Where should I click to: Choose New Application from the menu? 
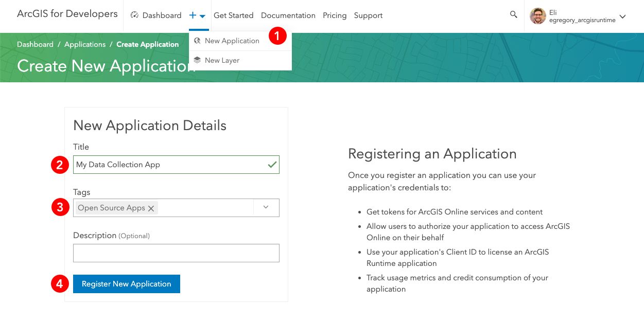pos(240,41)
